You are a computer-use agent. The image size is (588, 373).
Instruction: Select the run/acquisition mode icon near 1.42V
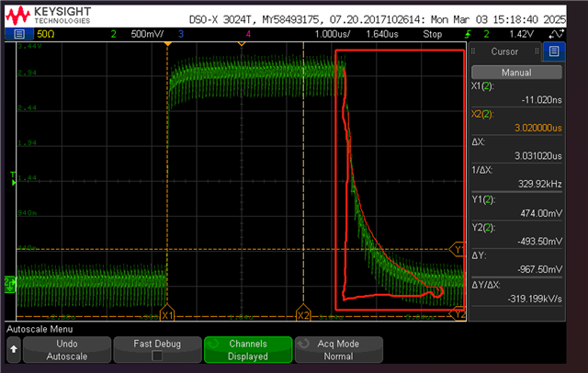tap(556, 34)
